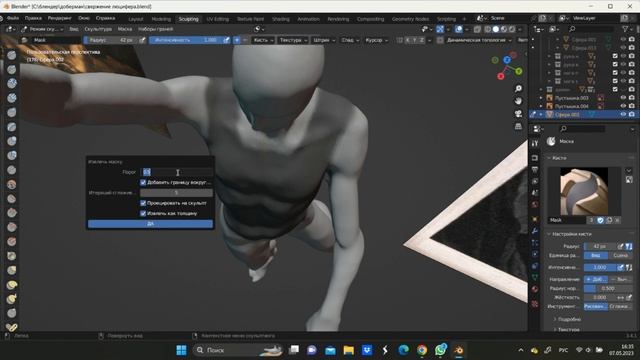Switch to rendered viewport shading
Screen dimensions: 640x360
pos(512,29)
